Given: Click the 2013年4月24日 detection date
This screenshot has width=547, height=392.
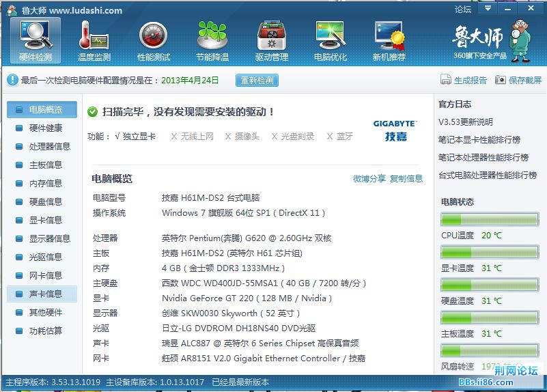Looking at the screenshot, I should tap(190, 80).
